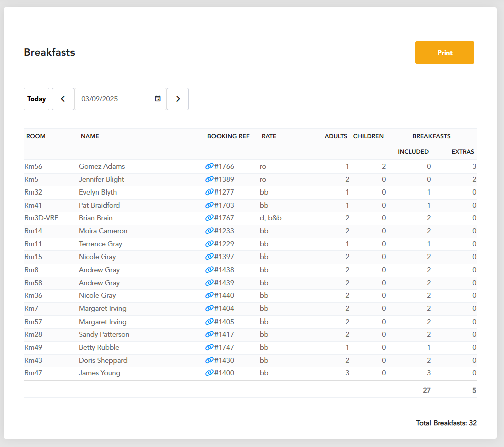Click link icon beside booking #1389
This screenshot has height=447, width=504.
pyautogui.click(x=209, y=179)
